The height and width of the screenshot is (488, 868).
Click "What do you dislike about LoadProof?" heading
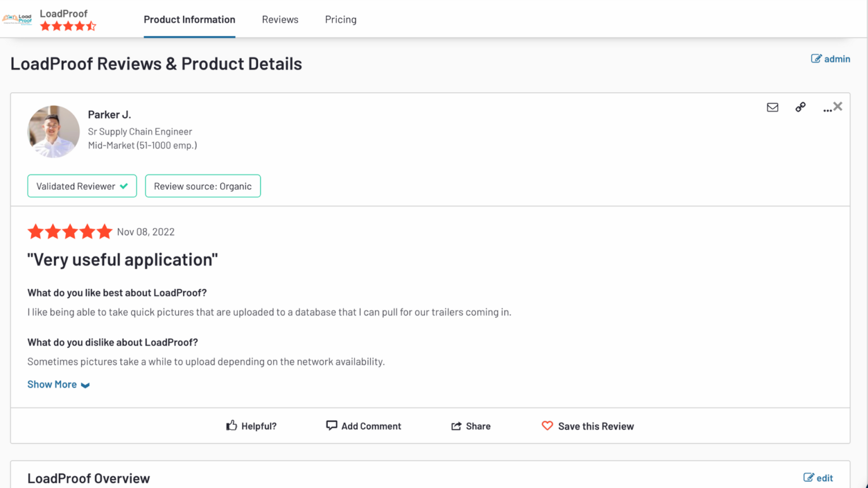pos(112,342)
